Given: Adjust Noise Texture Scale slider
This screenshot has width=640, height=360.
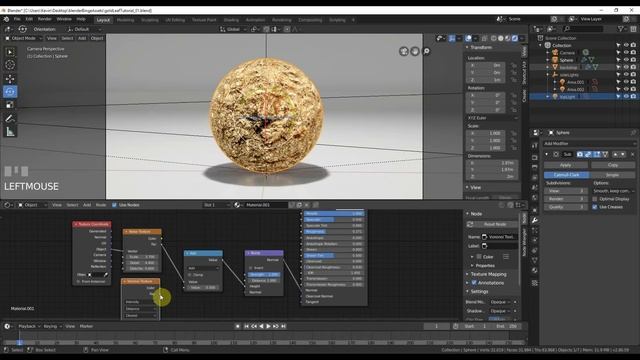Looking at the screenshot, I should coord(142,257).
